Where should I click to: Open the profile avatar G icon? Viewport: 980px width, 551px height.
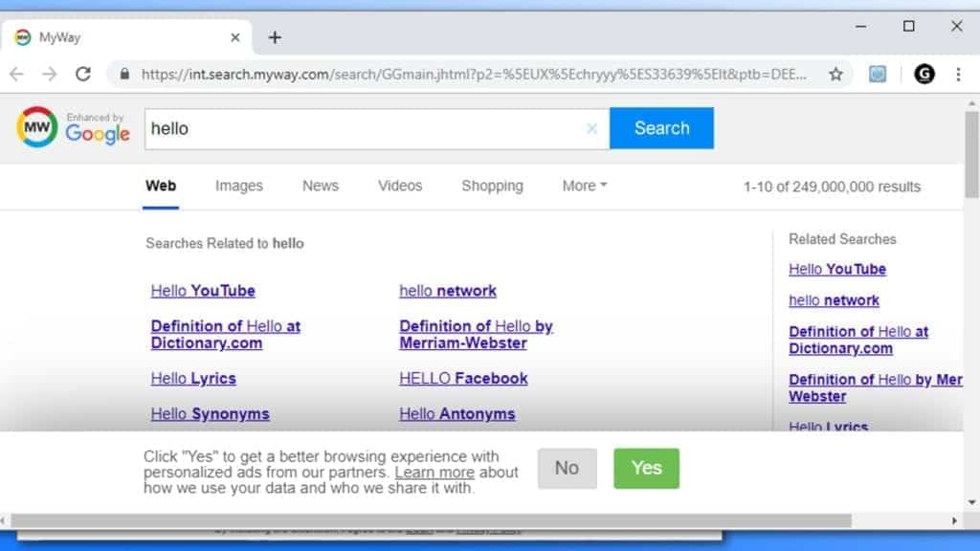point(924,75)
